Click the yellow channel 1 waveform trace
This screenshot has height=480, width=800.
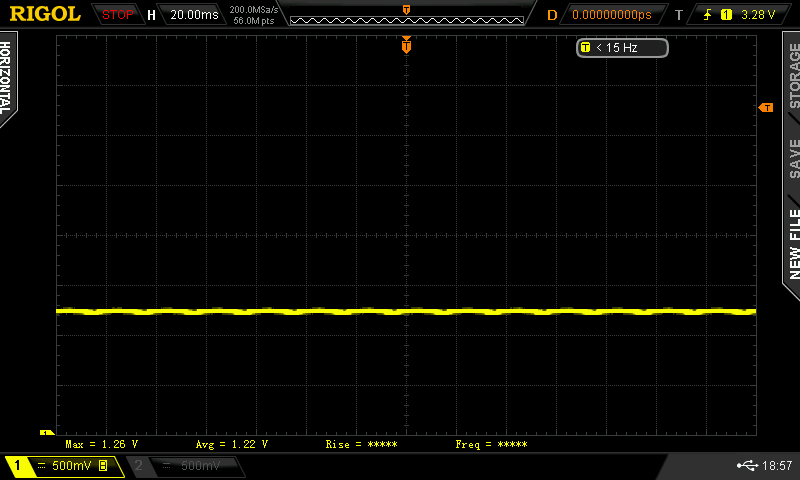pyautogui.click(x=406, y=311)
